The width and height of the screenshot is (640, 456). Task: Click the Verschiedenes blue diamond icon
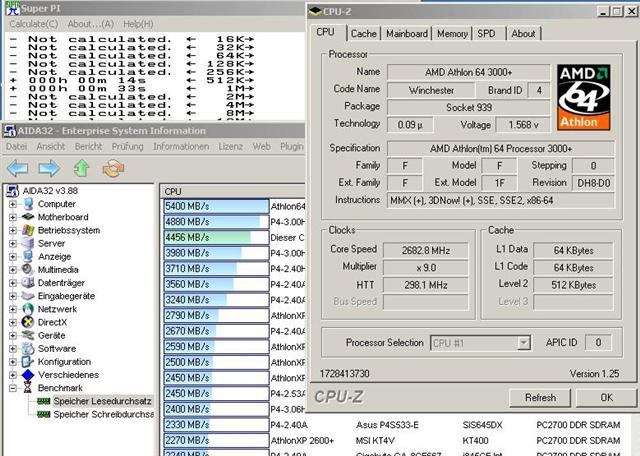coord(28,375)
